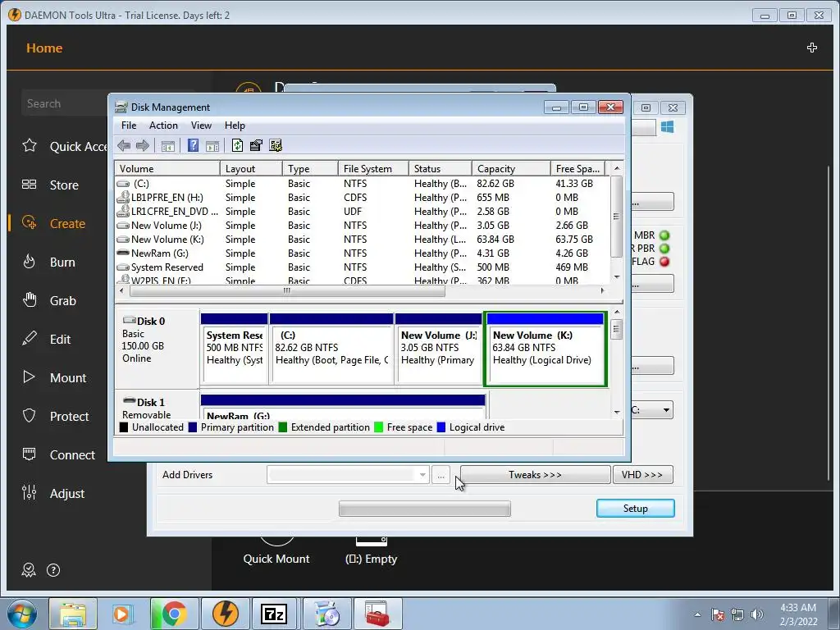Screen dimensions: 840x630
Task: Click the disk pane scroll-down arrow
Action: [617, 412]
